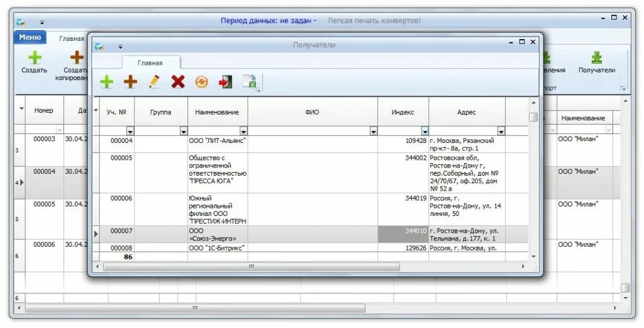This screenshot has width=644, height=328.
Task: Click the ул. Тельмана address cell
Action: [x=467, y=234]
